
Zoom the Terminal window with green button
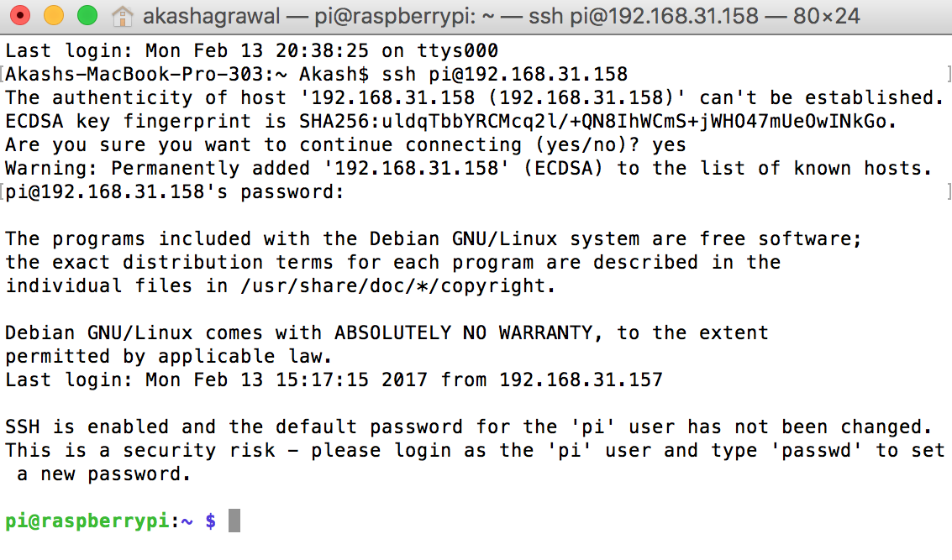click(87, 16)
